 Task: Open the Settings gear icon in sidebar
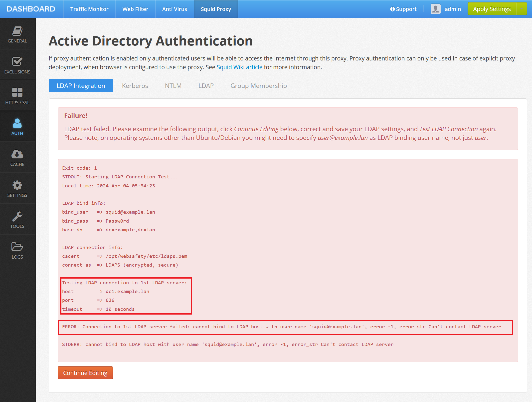point(17,185)
